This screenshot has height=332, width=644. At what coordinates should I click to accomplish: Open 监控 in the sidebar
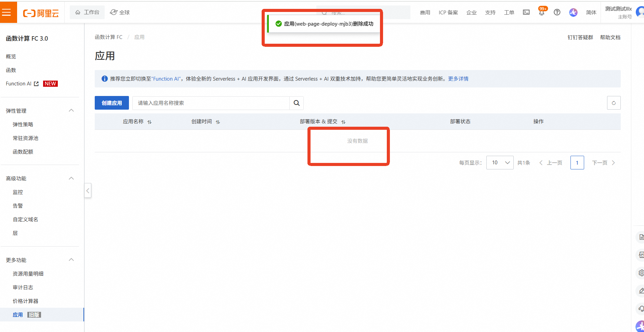(x=18, y=192)
